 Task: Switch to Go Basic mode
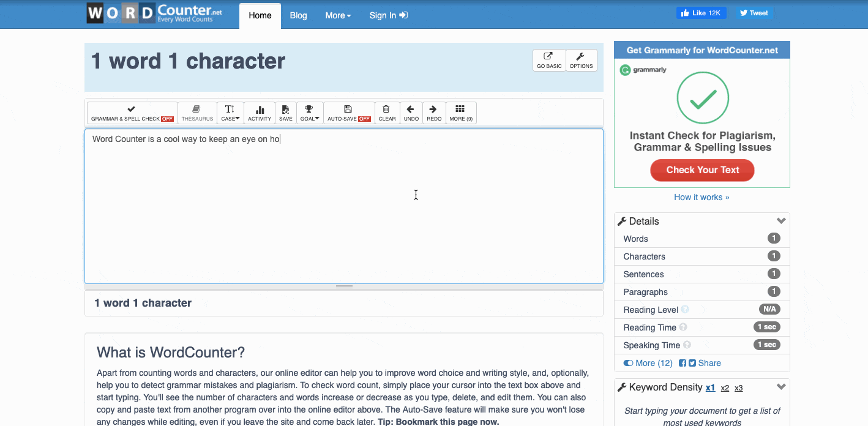[x=549, y=61]
